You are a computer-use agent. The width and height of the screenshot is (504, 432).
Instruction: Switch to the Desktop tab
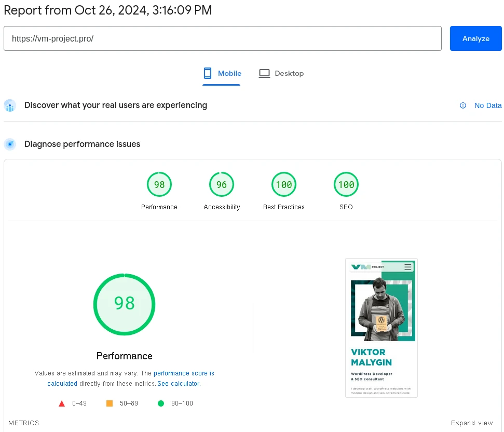281,73
